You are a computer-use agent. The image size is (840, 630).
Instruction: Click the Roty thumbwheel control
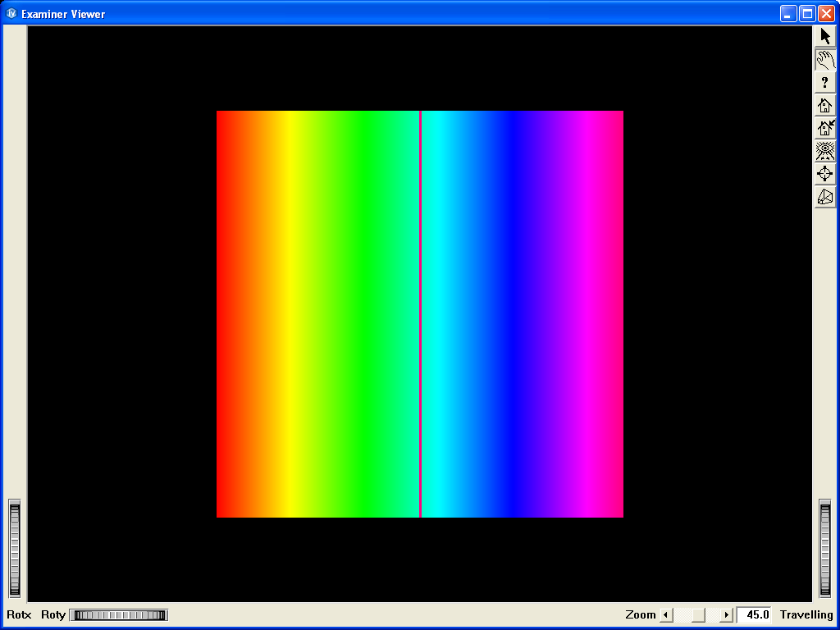tap(117, 614)
